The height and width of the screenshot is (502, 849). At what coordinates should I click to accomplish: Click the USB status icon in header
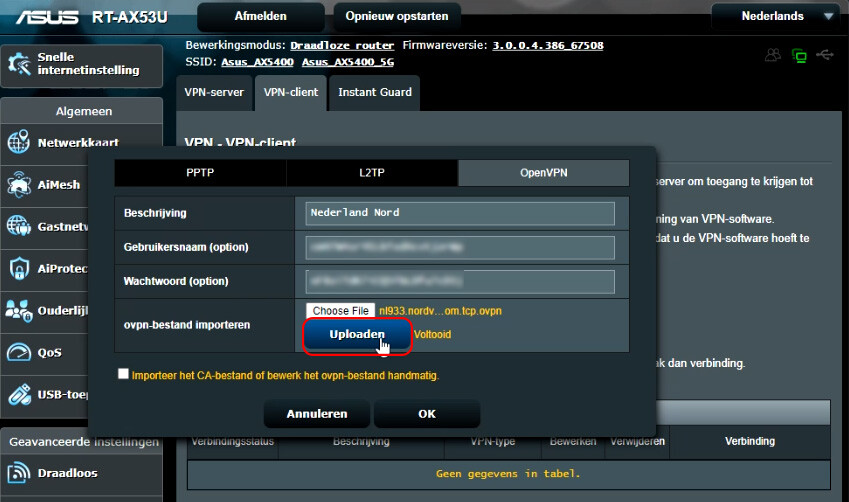click(x=825, y=55)
